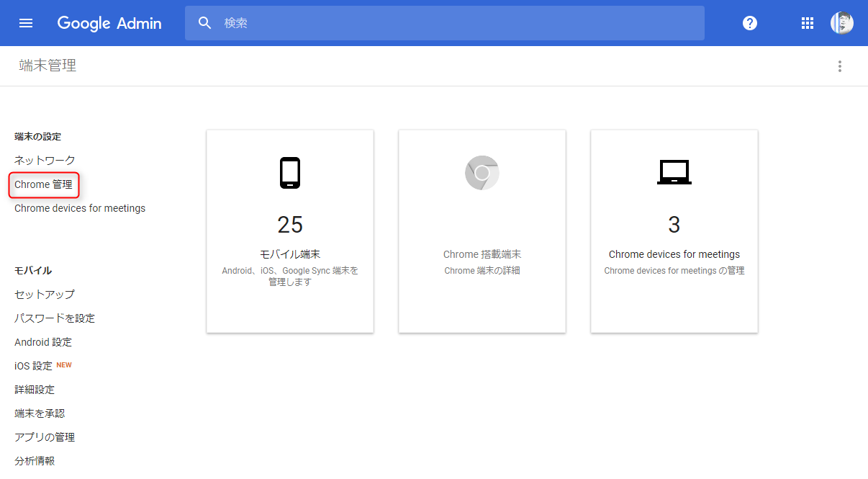The width and height of the screenshot is (868, 479).
Task: Open the help question mark icon
Action: [750, 23]
